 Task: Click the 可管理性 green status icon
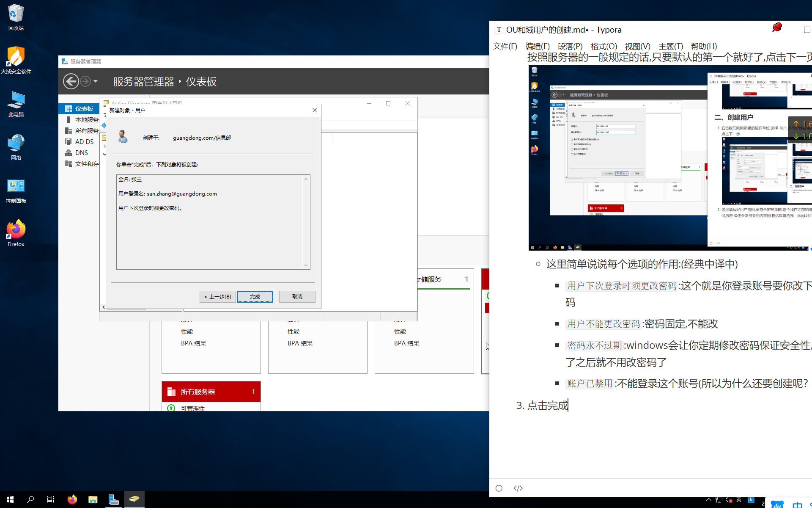(171, 408)
